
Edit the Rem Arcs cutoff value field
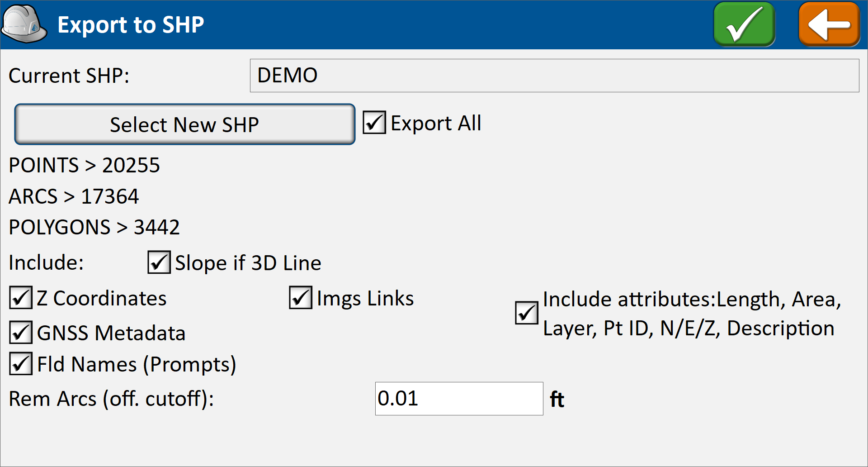459,399
